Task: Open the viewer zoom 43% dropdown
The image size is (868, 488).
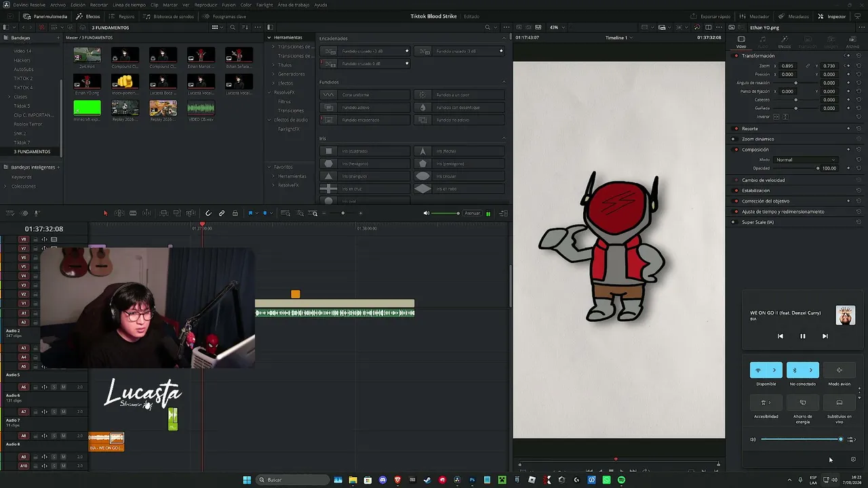Action: click(x=557, y=28)
